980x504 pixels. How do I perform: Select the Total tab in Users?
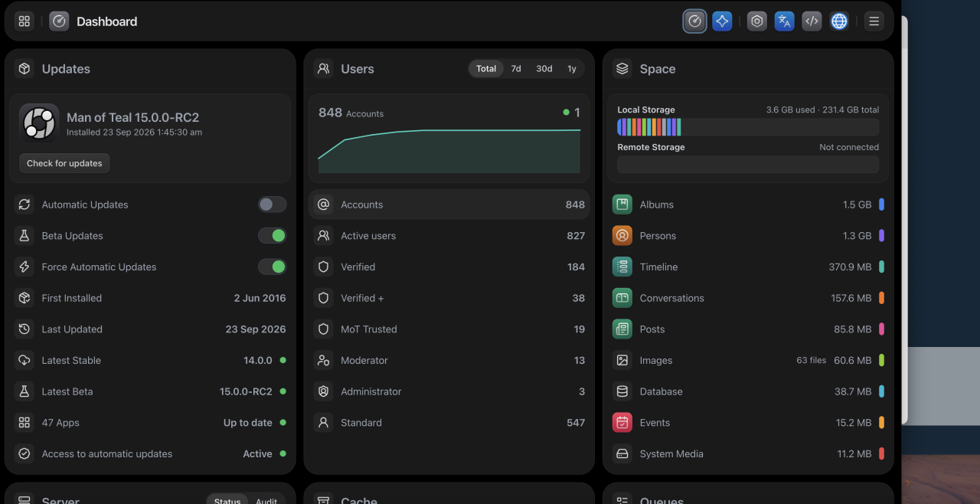pos(486,69)
